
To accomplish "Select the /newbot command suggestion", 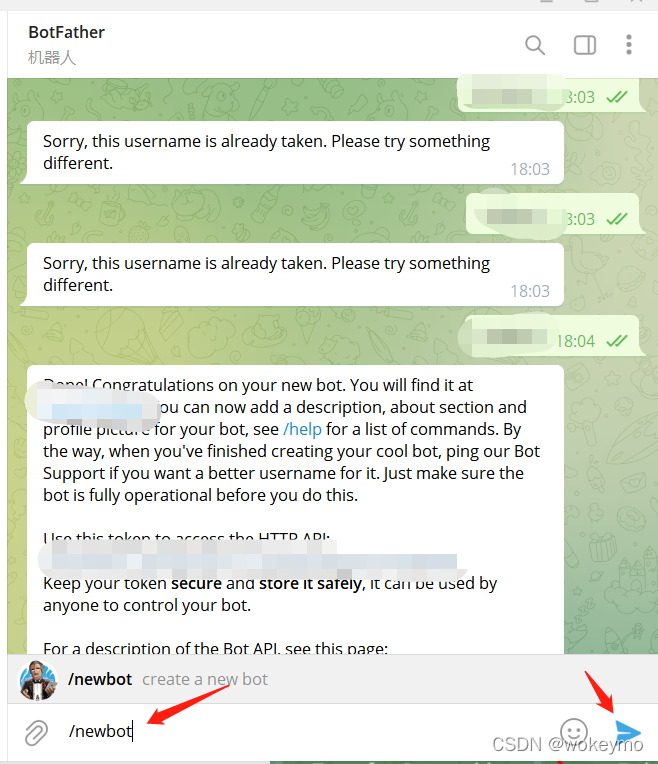I will (332, 679).
